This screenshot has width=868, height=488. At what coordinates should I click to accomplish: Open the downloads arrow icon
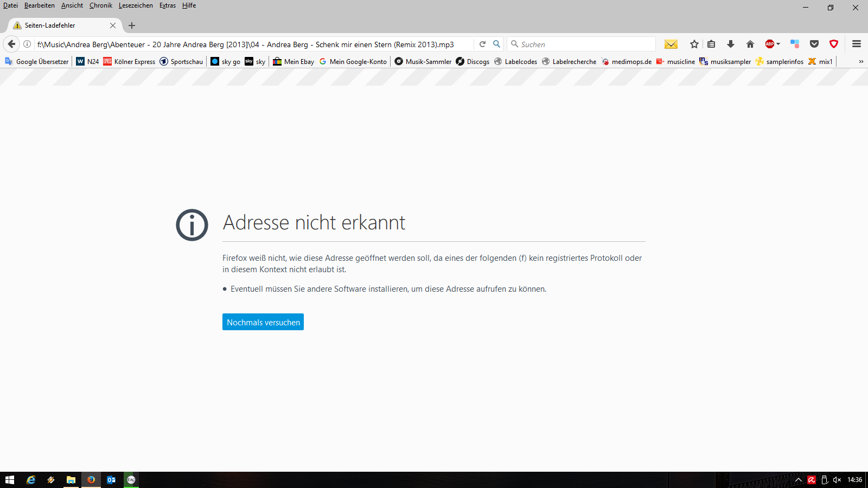point(730,44)
